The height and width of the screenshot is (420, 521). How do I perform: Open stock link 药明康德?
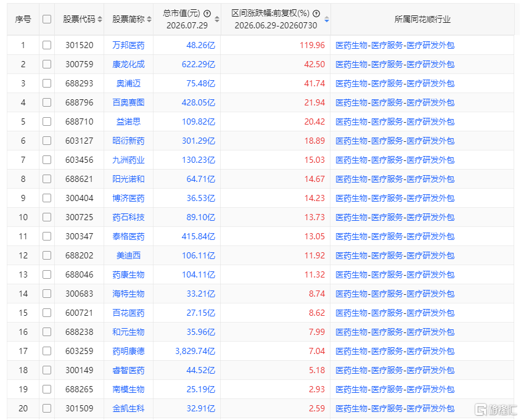(x=128, y=351)
